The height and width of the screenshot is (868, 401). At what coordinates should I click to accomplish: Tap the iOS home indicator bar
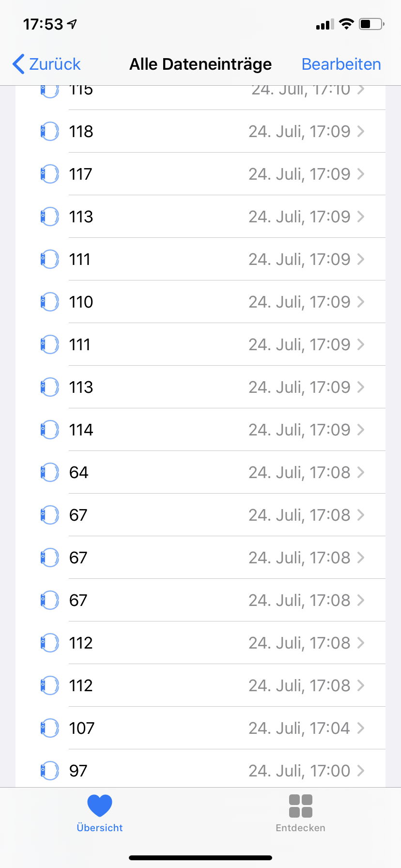click(x=200, y=858)
